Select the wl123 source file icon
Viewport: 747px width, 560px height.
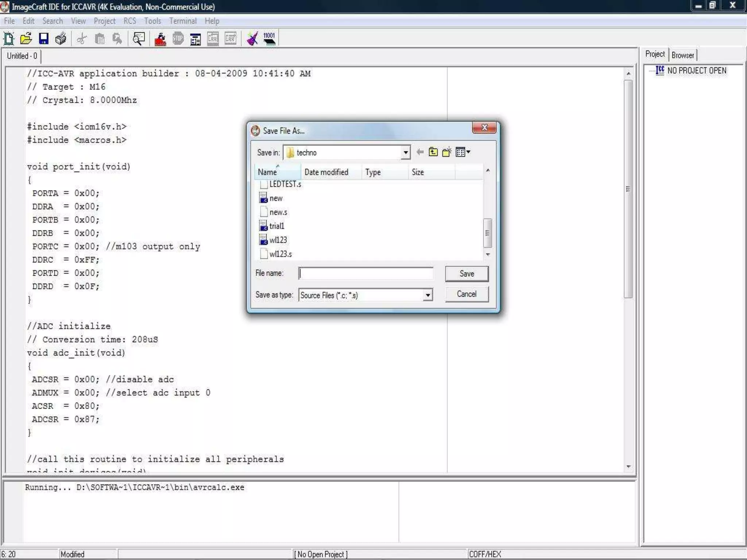point(263,240)
